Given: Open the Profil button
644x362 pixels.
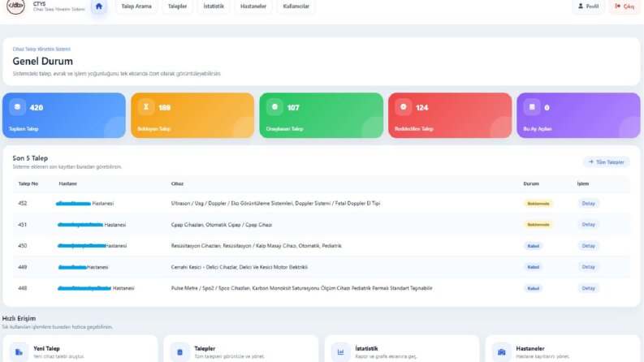Looking at the screenshot, I should click(x=589, y=6).
